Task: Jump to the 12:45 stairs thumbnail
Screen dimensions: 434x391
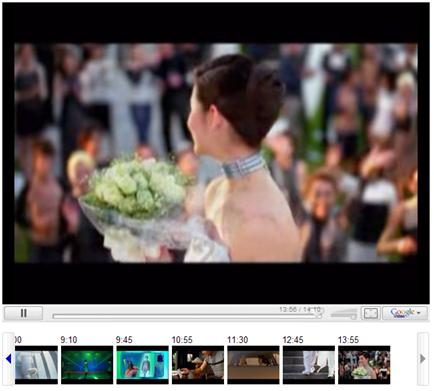Action: coord(309,365)
